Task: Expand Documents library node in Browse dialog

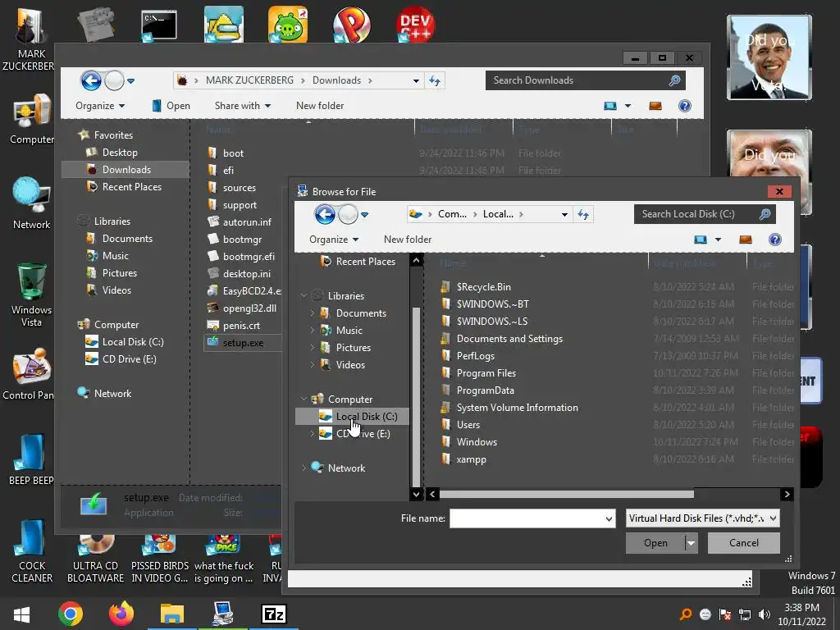Action: tap(313, 313)
